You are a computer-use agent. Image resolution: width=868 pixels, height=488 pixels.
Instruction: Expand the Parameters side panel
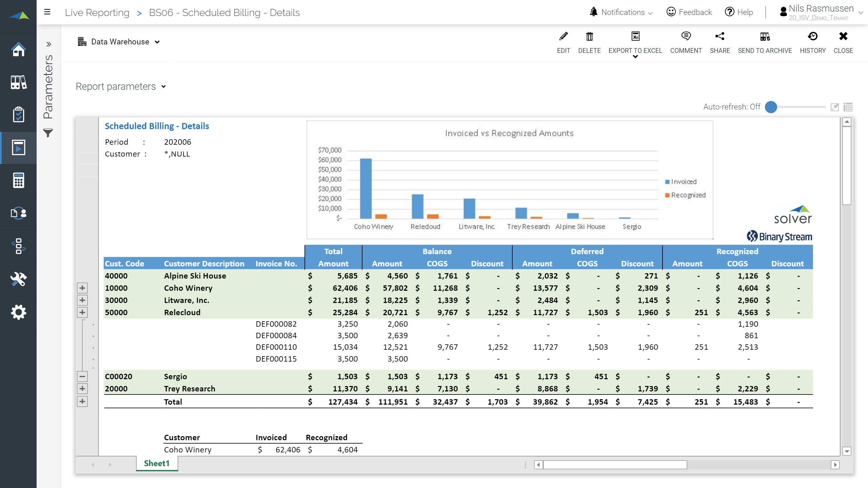click(48, 44)
